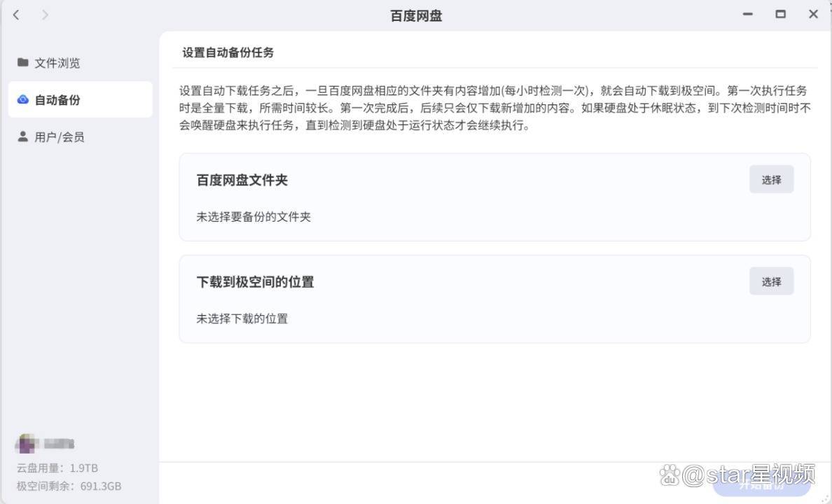Screen dimensions: 832x504
Task: Click the back navigation arrow
Action: coord(16,15)
